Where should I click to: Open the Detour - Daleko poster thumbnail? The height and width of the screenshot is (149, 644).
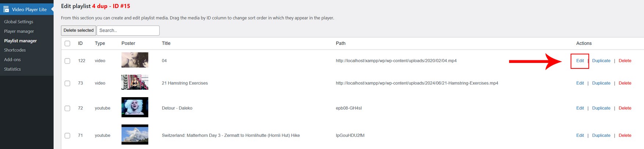(x=135, y=107)
